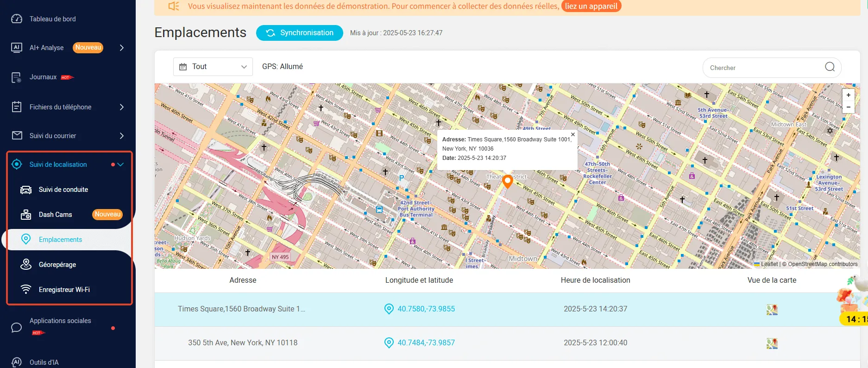868x368 pixels.
Task: Click the Suivi de conduite car icon
Action: [26, 190]
